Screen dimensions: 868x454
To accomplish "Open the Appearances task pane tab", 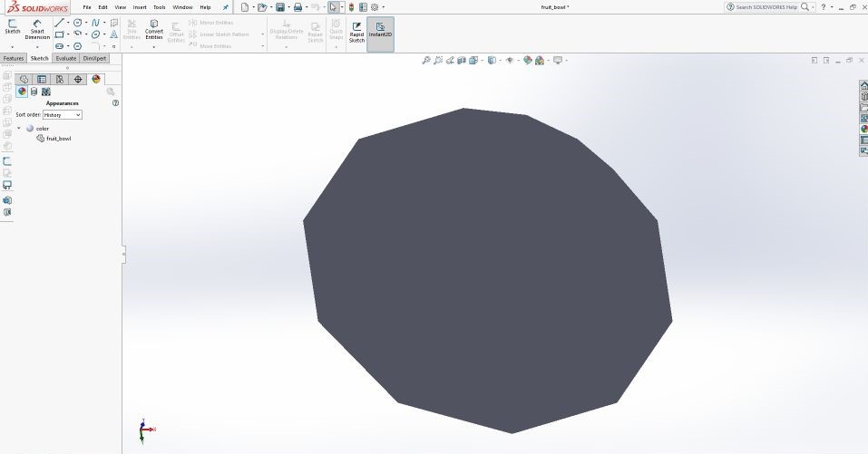I will tap(863, 129).
